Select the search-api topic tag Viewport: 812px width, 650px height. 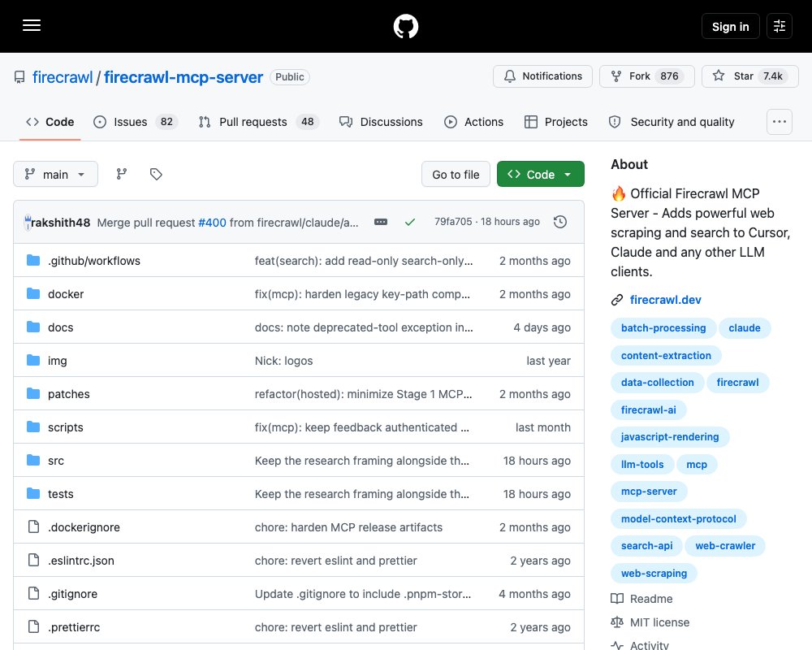[x=647, y=546]
